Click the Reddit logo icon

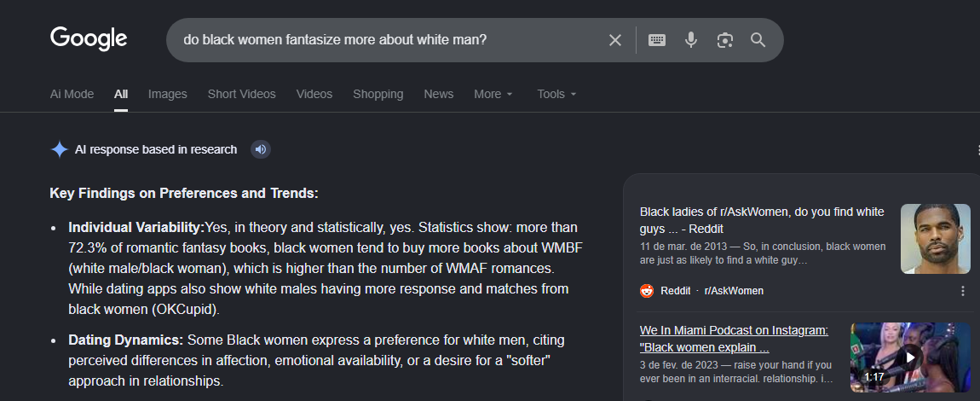(647, 291)
